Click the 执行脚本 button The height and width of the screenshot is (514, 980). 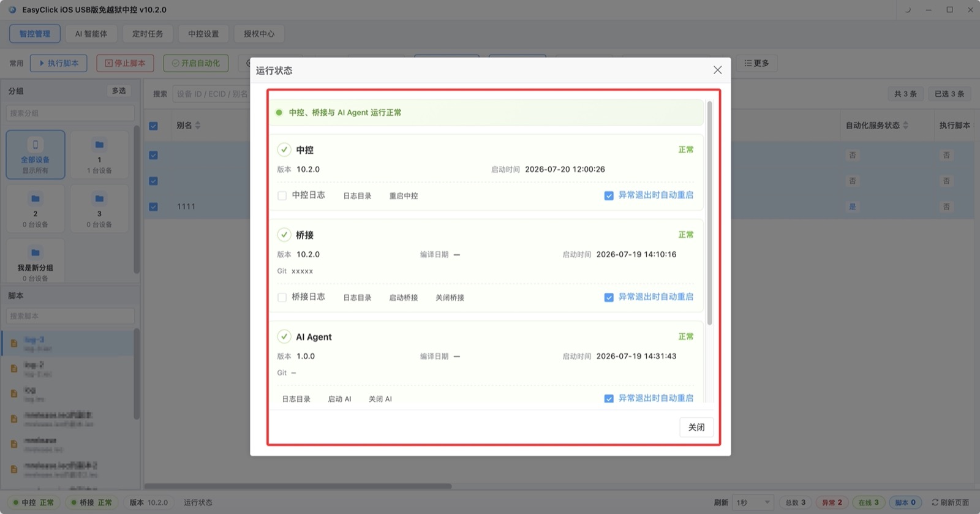point(59,63)
